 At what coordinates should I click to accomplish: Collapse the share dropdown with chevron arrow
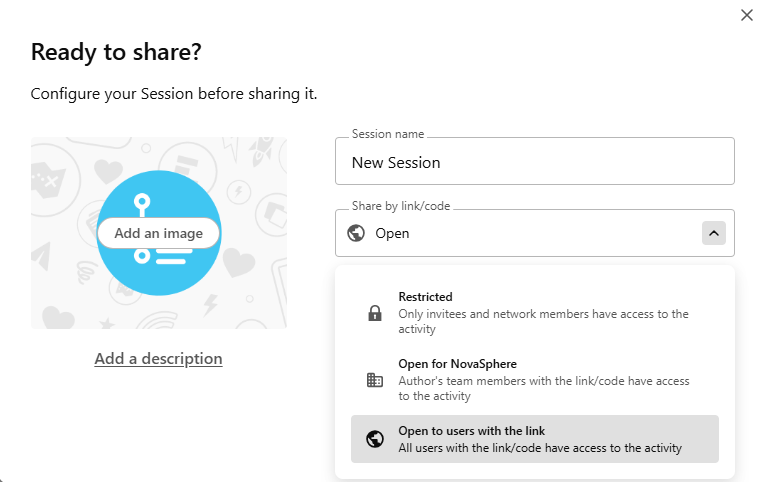click(x=713, y=233)
